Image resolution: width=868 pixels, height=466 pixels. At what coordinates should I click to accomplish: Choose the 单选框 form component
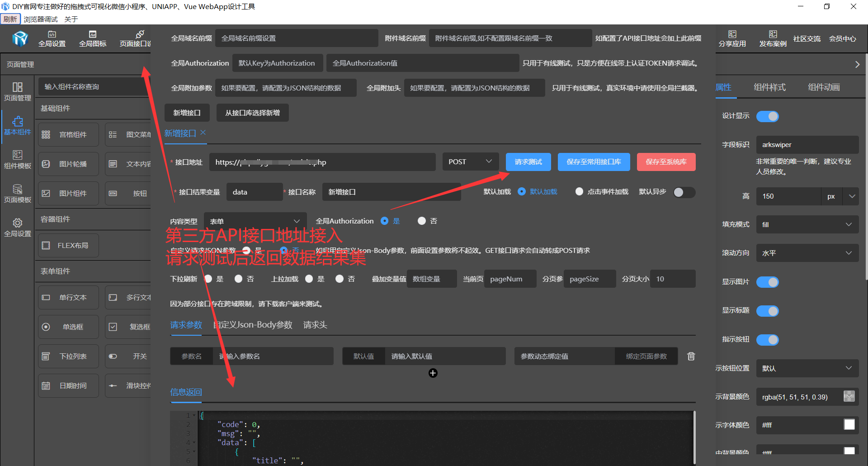[x=68, y=327]
